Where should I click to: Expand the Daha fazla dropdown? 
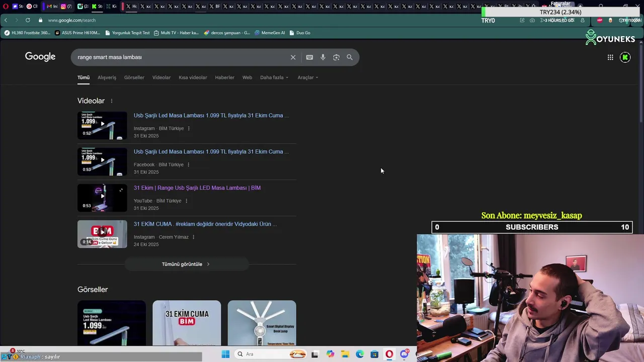click(274, 77)
